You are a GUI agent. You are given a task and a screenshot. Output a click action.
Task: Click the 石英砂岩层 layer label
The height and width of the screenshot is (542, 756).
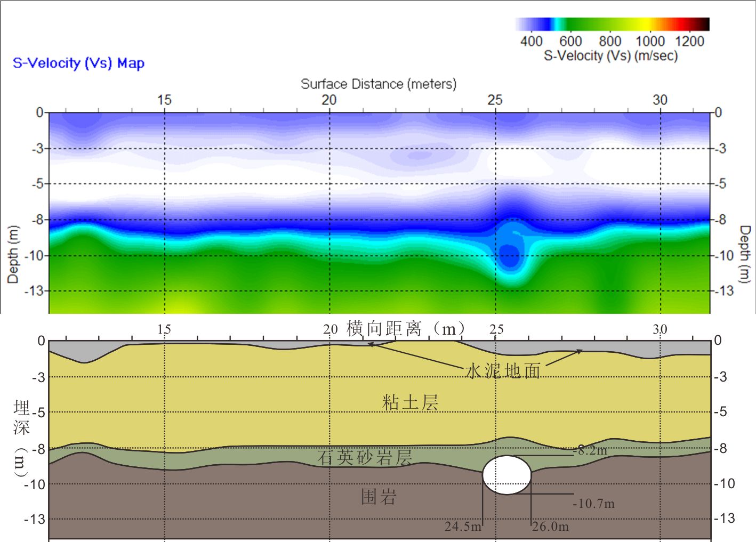365,457
